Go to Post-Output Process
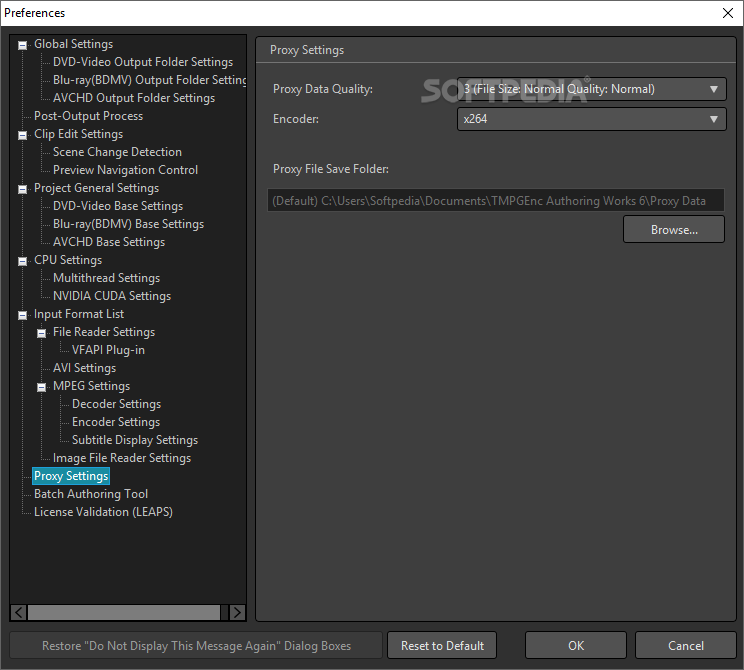Image resolution: width=744 pixels, height=670 pixels. 88,116
